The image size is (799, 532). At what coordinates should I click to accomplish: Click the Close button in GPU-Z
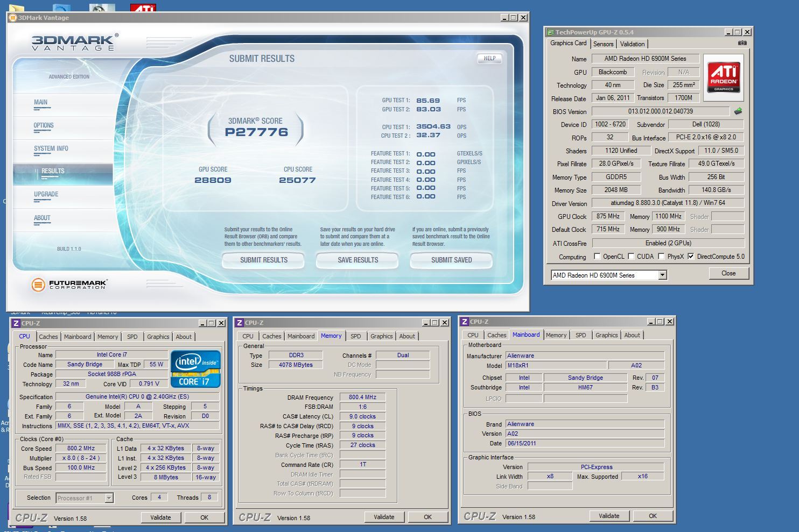click(x=728, y=273)
